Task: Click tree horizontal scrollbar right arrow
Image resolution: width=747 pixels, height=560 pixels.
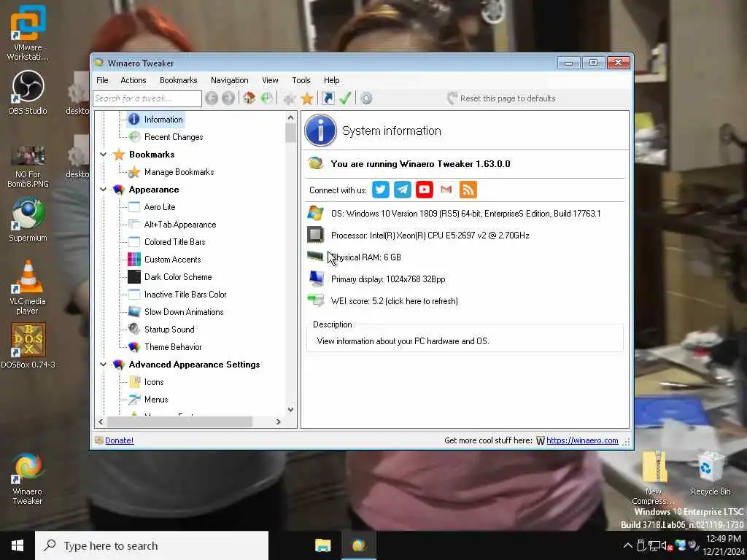Action: (279, 422)
